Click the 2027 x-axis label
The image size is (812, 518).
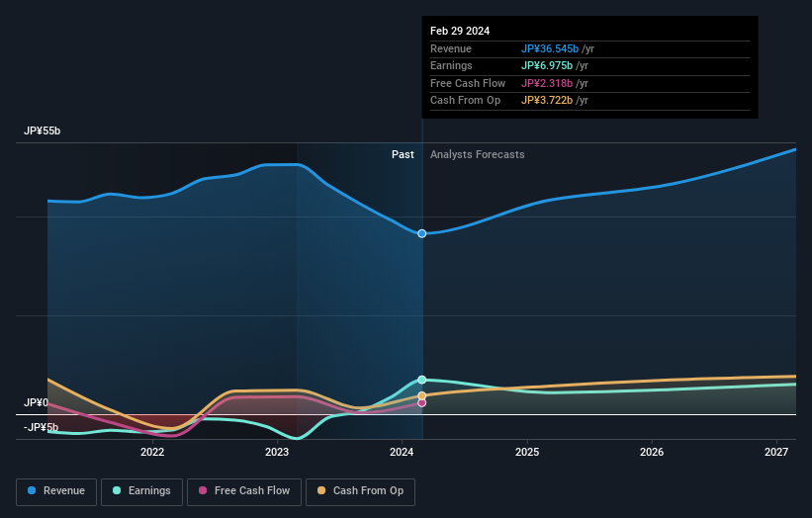(776, 453)
